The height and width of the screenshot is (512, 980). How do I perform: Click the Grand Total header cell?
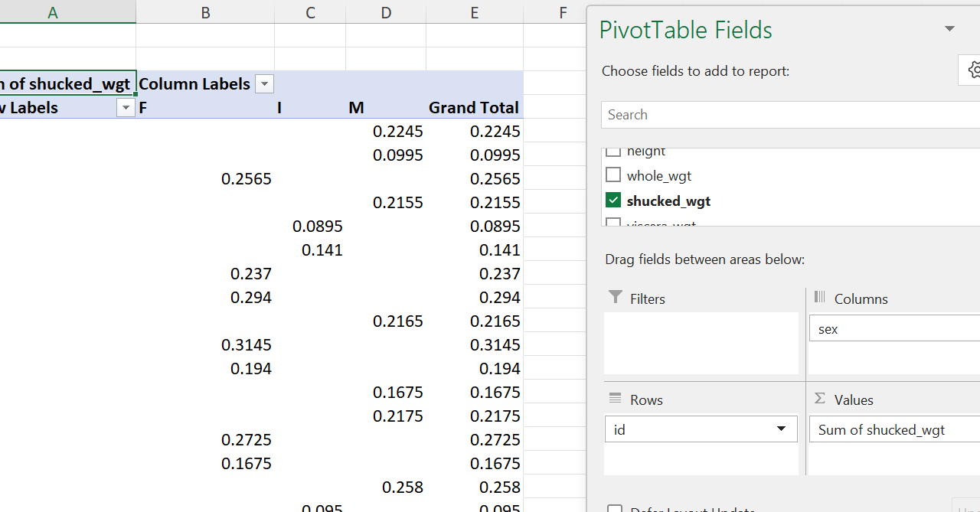click(x=474, y=108)
